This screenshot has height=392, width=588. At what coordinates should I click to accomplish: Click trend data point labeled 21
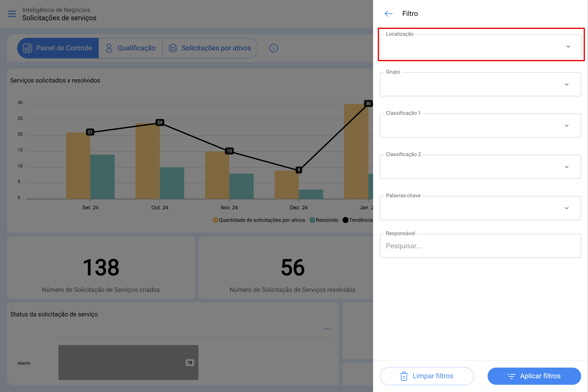tap(90, 132)
